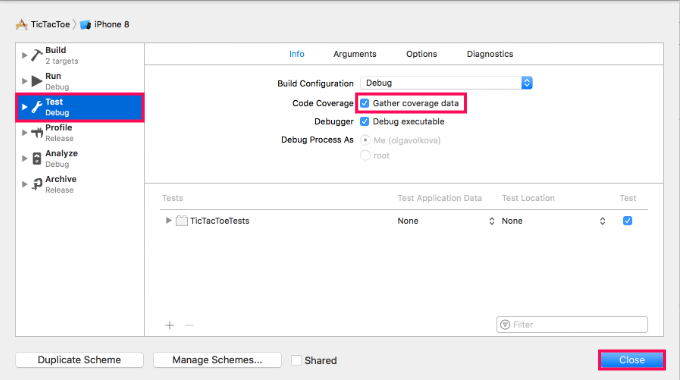Expand the Archive section
This screenshot has height=380, width=680.
click(24, 184)
